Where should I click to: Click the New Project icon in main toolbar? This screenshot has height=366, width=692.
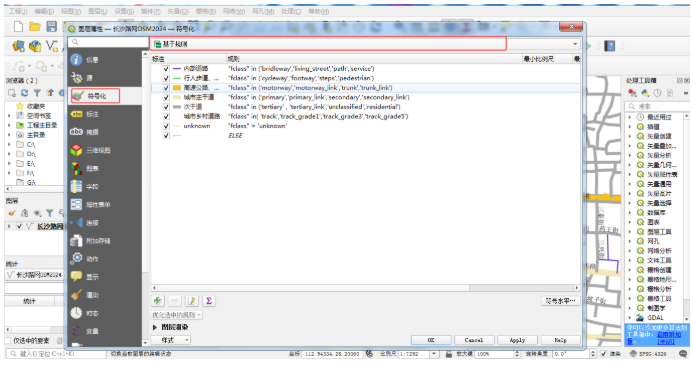pos(19,26)
